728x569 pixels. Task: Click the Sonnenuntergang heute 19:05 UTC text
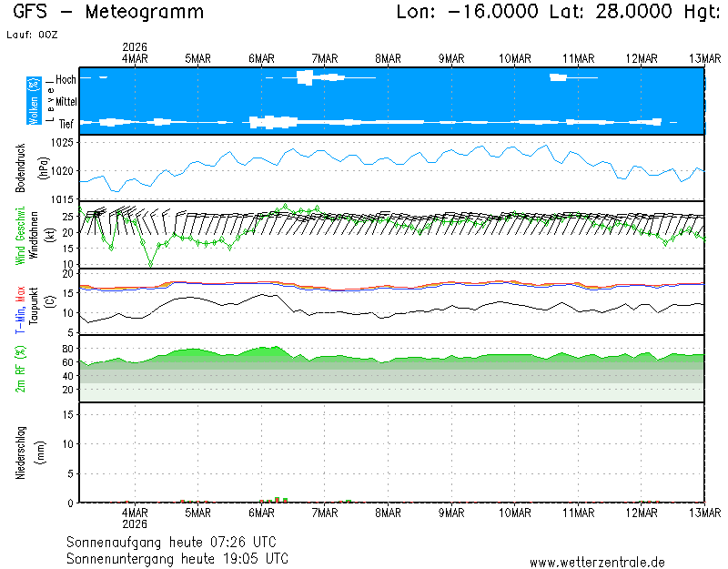pos(177,558)
